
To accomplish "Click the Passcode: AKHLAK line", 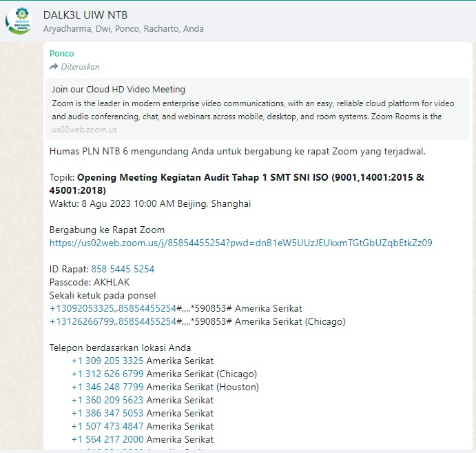I will coord(90,282).
